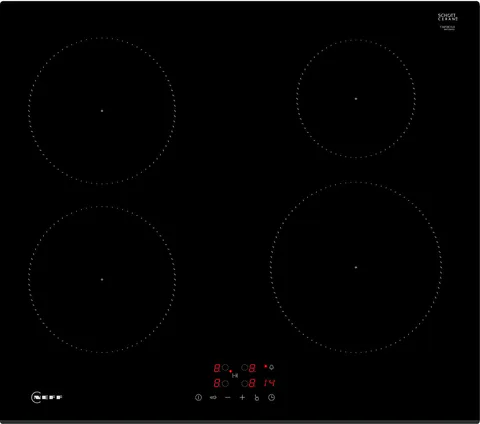Tap the plus symbol to raise heat

[242, 397]
